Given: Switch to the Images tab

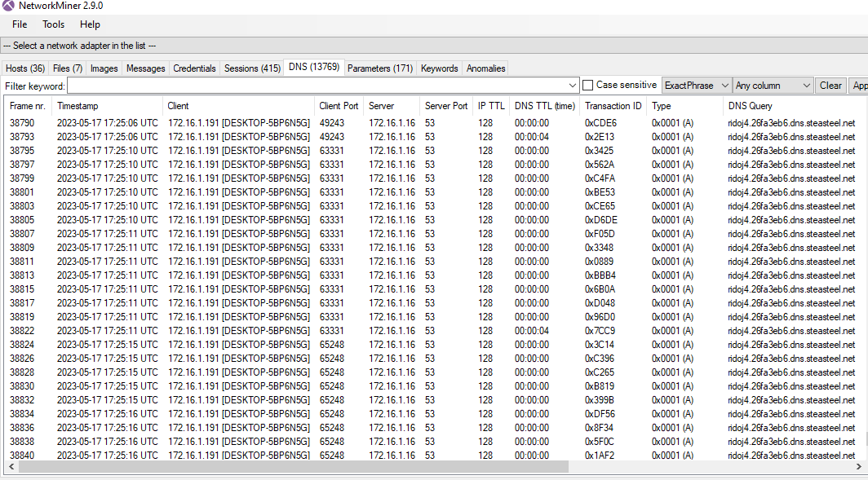Looking at the screenshot, I should pos(104,68).
